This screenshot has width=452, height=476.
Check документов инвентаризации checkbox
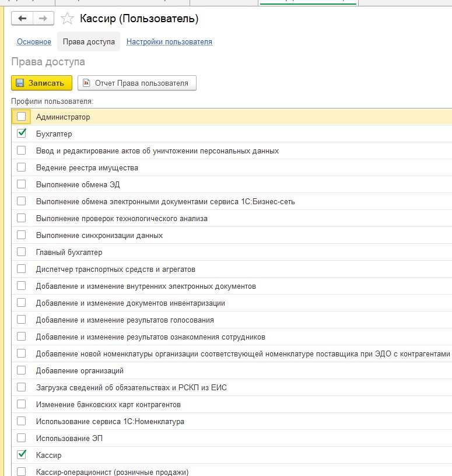[x=21, y=303]
